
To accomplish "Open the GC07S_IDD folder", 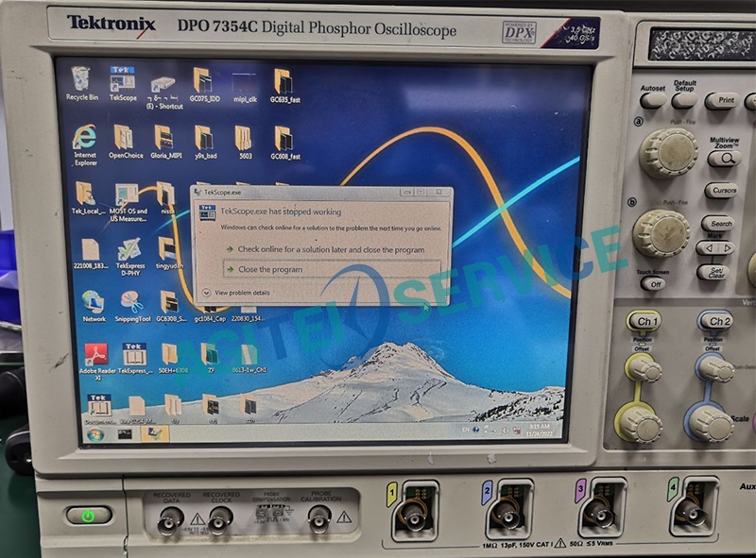I will tap(204, 86).
